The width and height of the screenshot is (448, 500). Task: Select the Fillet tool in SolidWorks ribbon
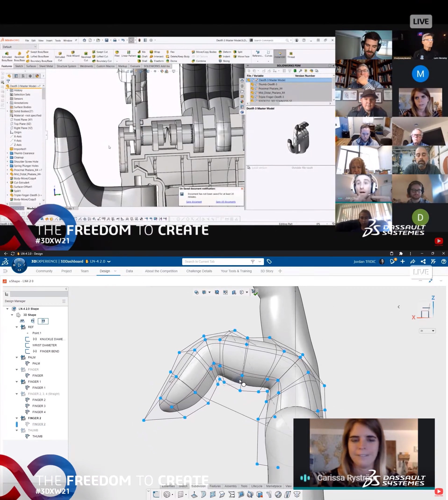point(117,54)
